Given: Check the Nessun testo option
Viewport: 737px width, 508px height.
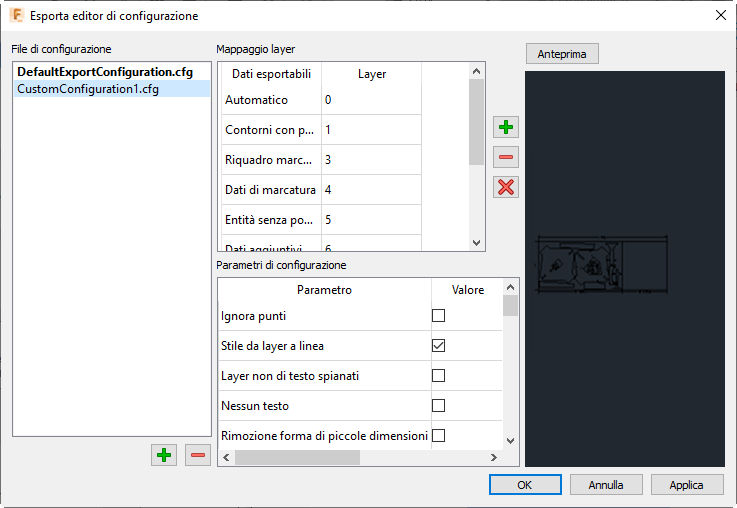Looking at the screenshot, I should click(439, 406).
